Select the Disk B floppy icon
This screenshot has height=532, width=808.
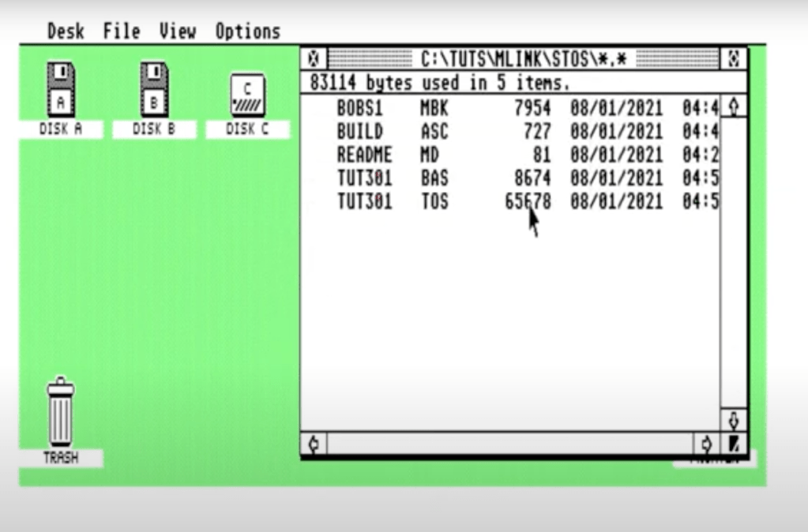[x=154, y=90]
